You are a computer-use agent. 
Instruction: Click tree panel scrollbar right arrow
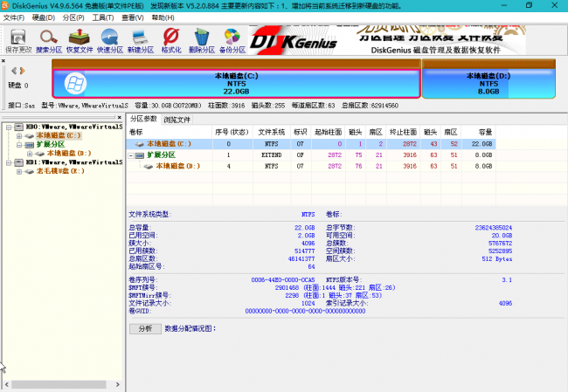coord(117,384)
